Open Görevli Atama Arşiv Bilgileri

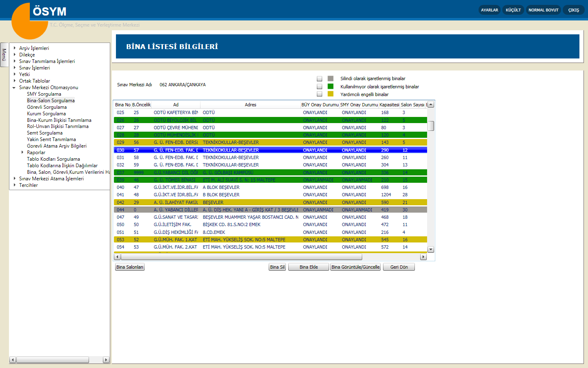[x=57, y=146]
